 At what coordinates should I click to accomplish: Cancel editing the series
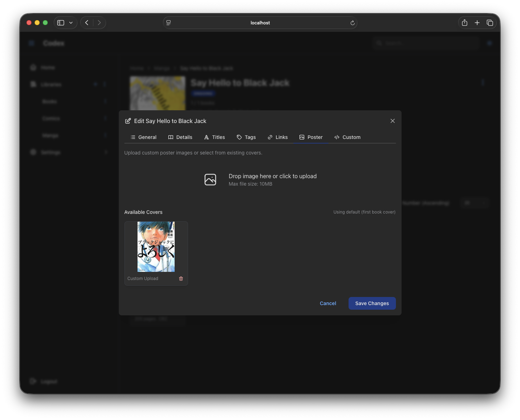tap(328, 303)
